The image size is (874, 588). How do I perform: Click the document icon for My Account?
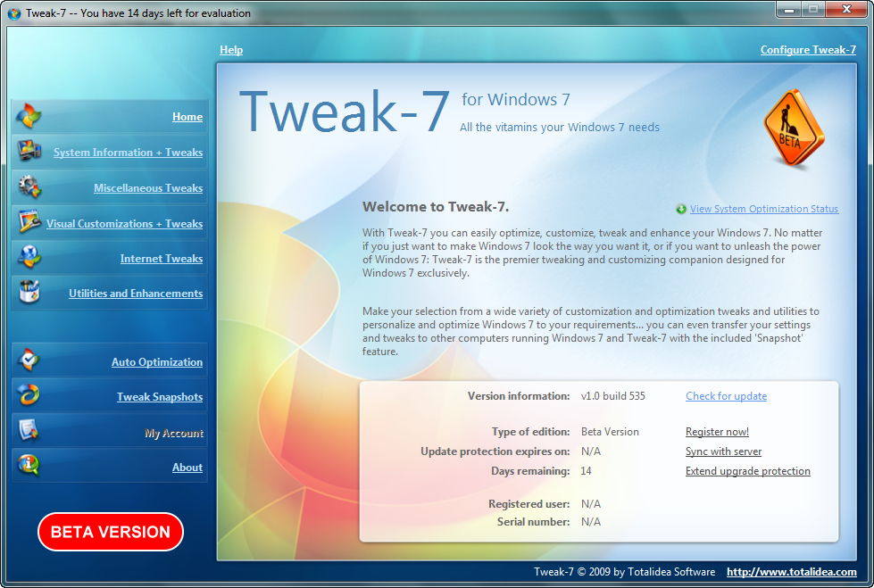tap(29, 430)
